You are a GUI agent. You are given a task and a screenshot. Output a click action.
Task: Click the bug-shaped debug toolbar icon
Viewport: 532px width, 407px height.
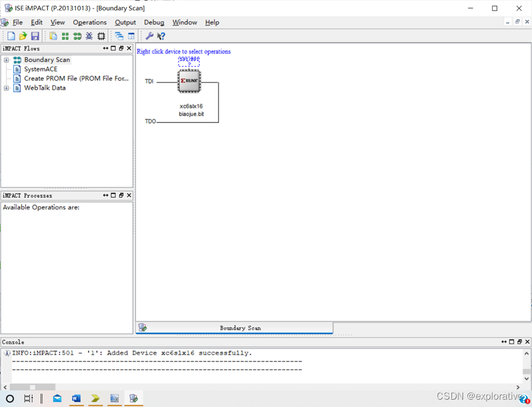pos(89,36)
